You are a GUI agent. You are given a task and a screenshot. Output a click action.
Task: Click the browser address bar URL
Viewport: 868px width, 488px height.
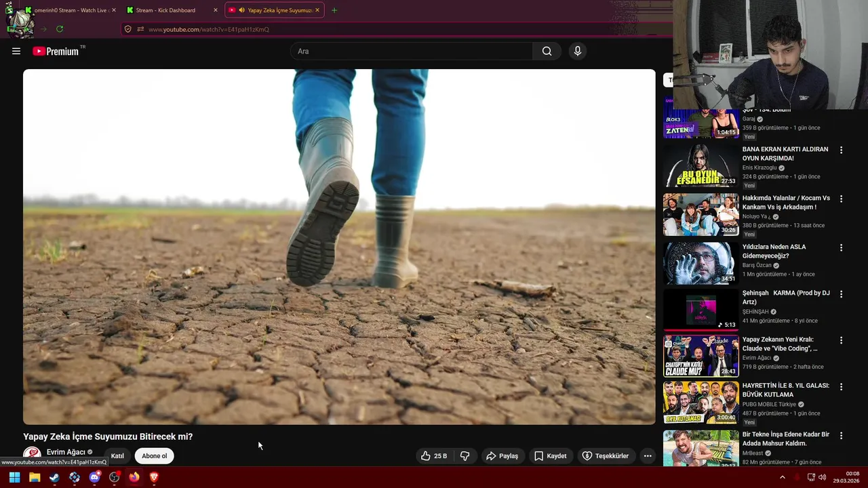[x=209, y=29]
